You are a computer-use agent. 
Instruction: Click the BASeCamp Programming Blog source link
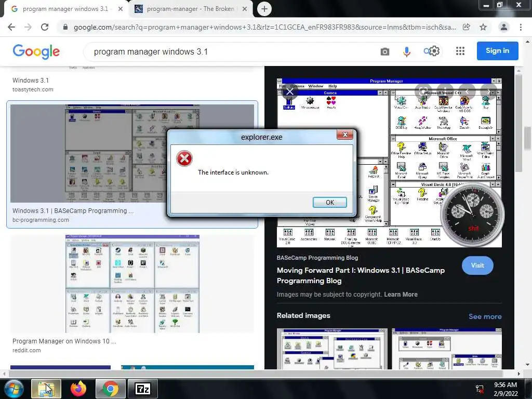(x=317, y=258)
